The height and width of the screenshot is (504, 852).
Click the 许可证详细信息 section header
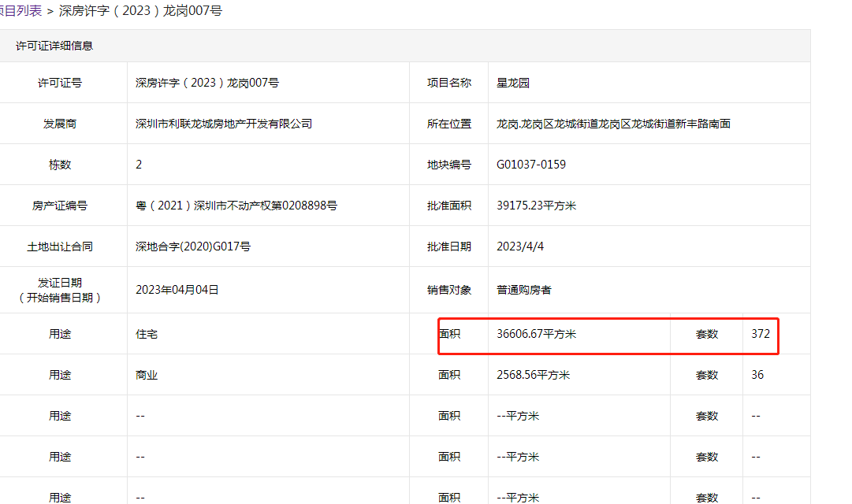[54, 46]
